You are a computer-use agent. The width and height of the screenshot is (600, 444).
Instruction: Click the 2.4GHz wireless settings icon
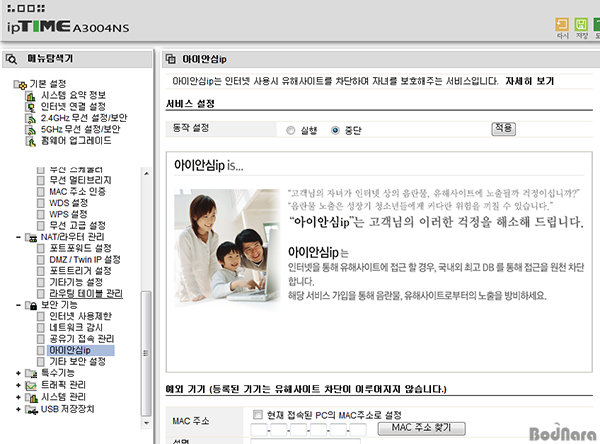(x=30, y=118)
